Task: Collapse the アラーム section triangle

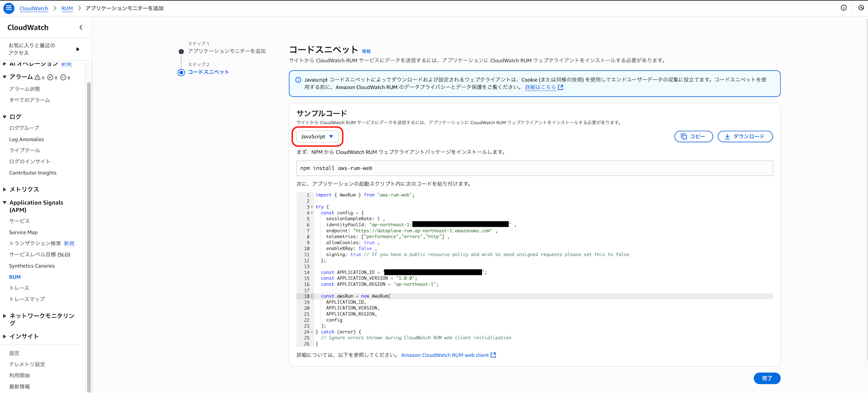Action: pos(5,77)
